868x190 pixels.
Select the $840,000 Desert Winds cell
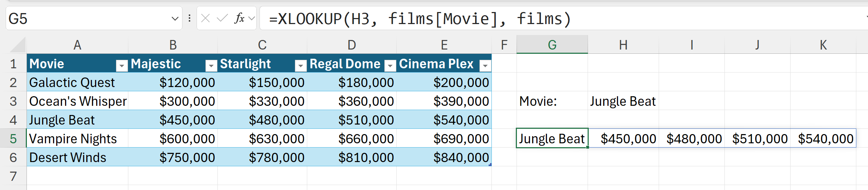(x=444, y=157)
